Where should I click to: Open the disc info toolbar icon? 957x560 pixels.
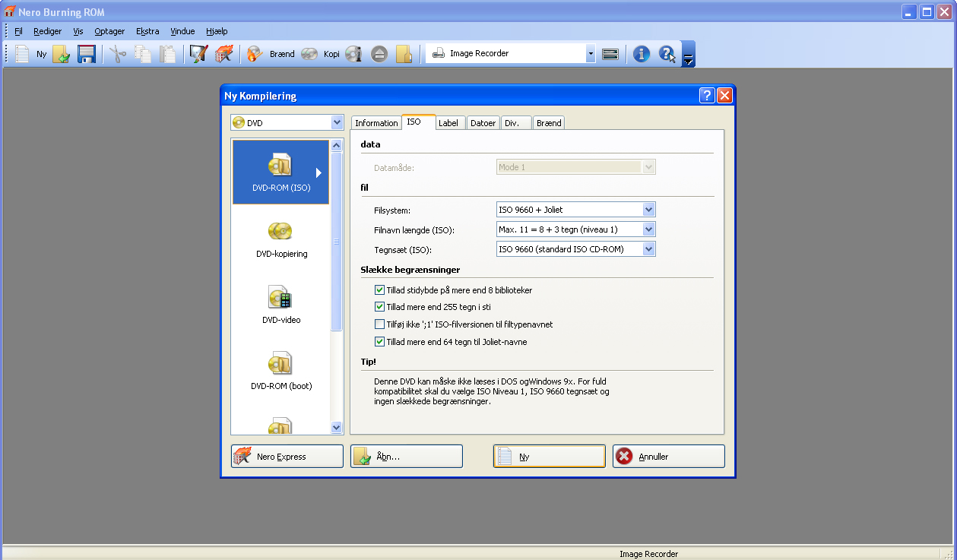[353, 54]
